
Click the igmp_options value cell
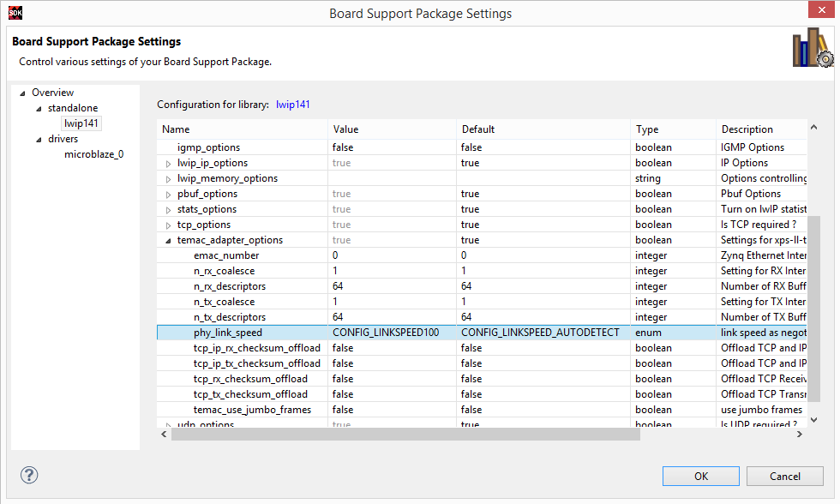tap(392, 147)
